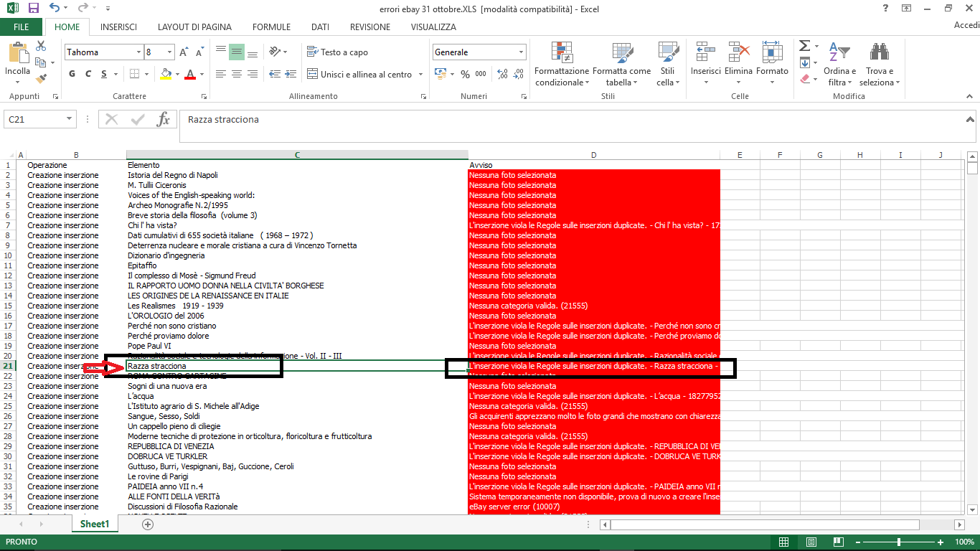Apply the yellow fill color
This screenshot has width=980, height=551.
click(x=166, y=74)
